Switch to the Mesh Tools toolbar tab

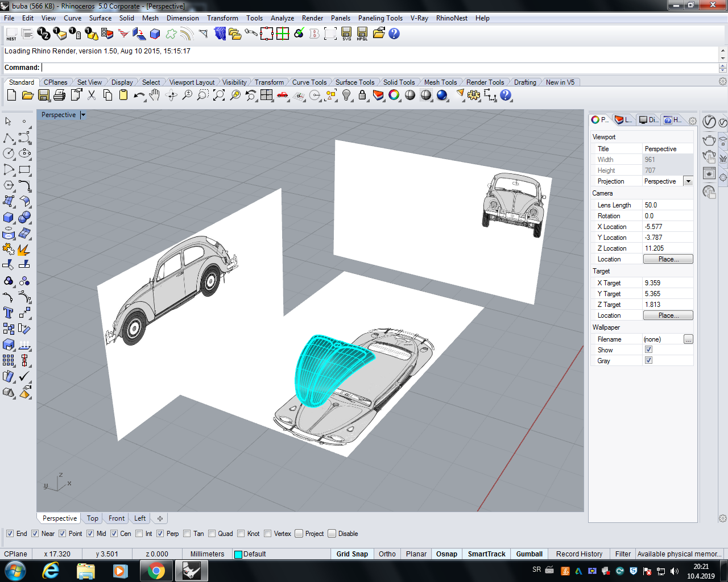[440, 82]
